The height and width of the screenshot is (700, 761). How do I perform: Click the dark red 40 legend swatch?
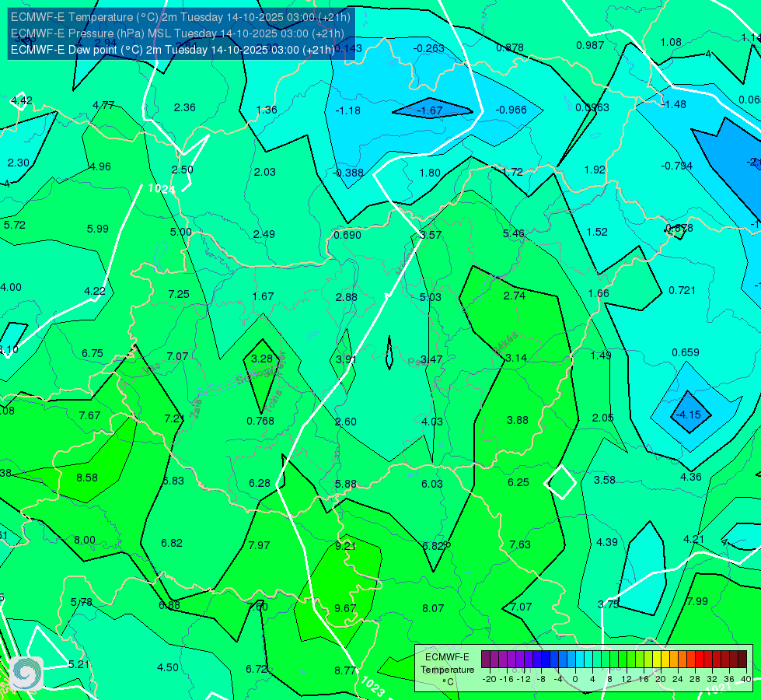pyautogui.click(x=742, y=660)
